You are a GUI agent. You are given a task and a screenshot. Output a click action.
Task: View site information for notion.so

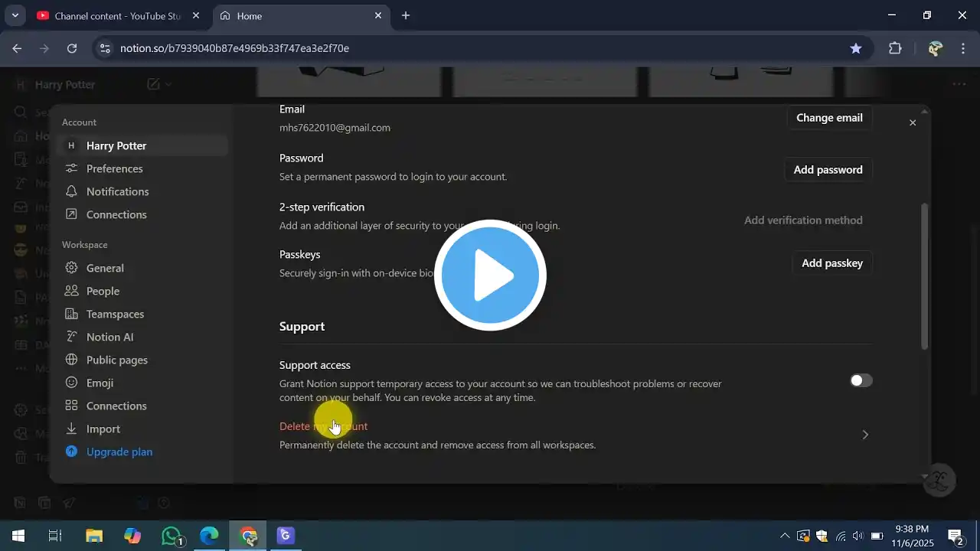click(x=105, y=48)
